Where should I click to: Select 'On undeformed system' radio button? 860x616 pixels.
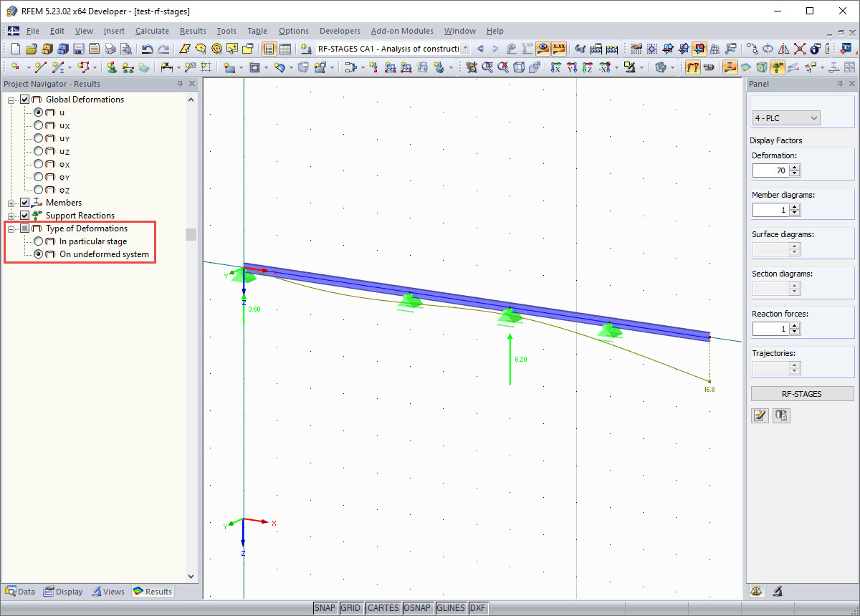click(38, 254)
